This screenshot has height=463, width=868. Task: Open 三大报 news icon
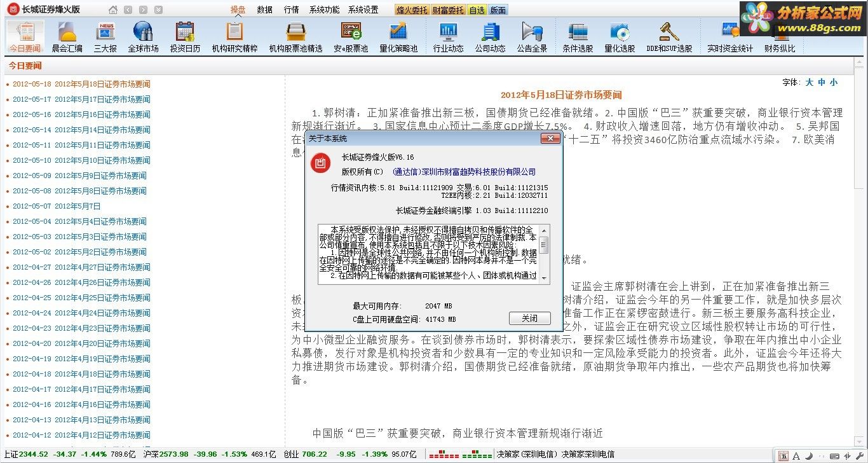105,37
